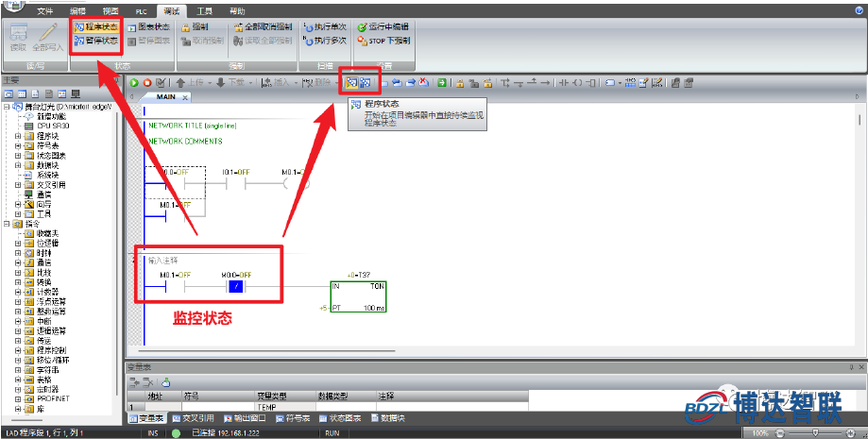Screen dimensions: 868x439
Task: Switch to the 交叉引用 bottom tab
Action: 194,418
